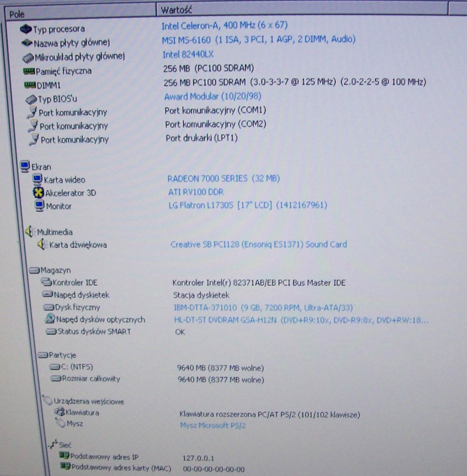This screenshot has height=476, width=467.
Task: Select the DIMM1 memory module icon
Action: [30, 85]
